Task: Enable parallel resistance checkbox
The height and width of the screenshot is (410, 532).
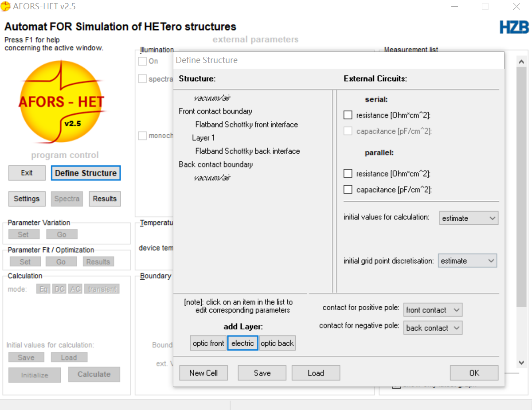Action: (x=348, y=174)
